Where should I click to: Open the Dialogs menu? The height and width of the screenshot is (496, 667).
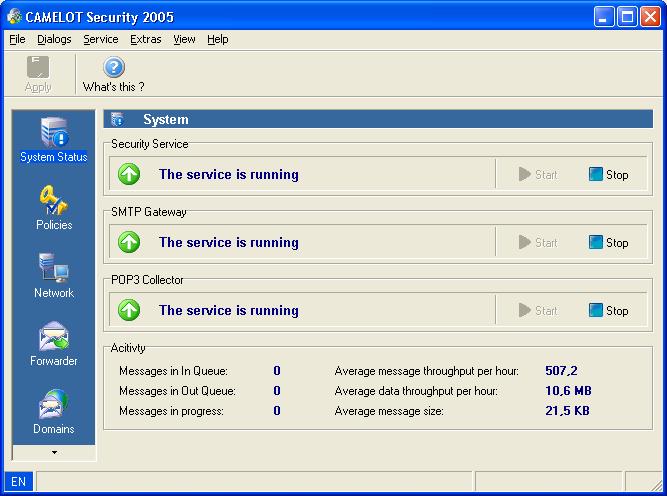pos(54,39)
